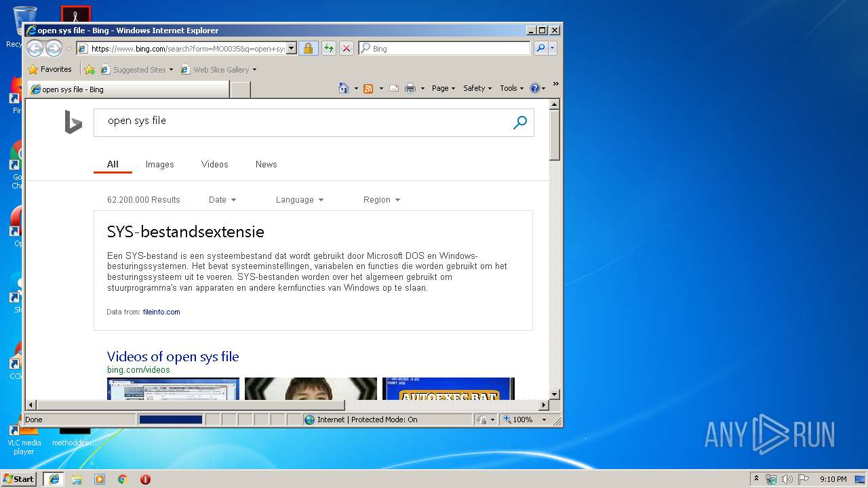Screen dimensions: 868x488
Task: Open the Region filter dropdown
Action: (x=382, y=200)
